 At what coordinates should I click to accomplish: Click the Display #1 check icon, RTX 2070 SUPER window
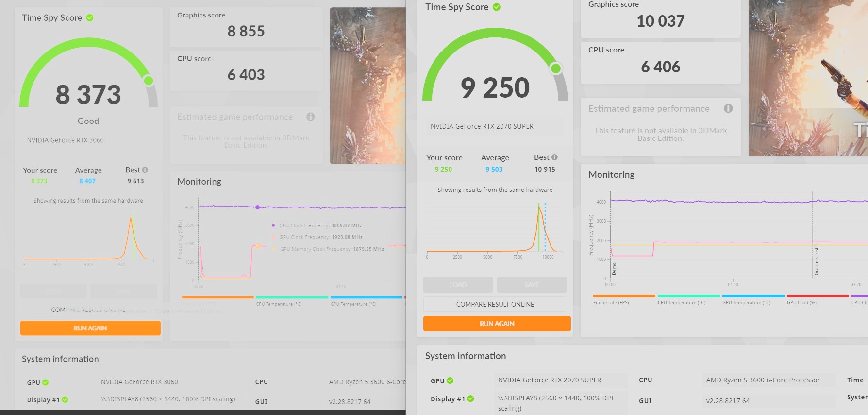[470, 399]
